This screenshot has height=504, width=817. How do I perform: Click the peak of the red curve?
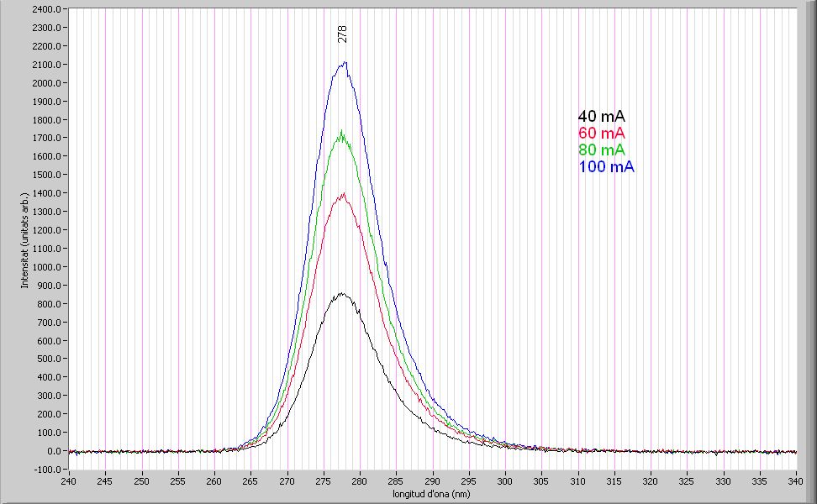click(x=343, y=195)
